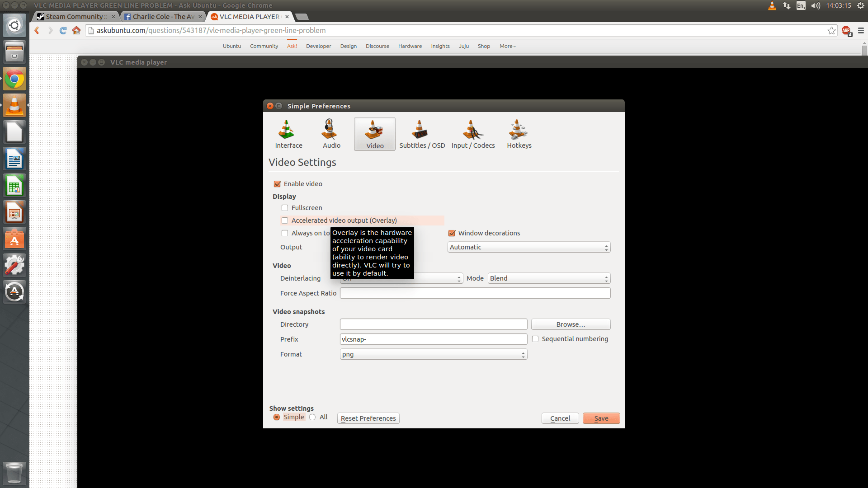Click the snapshot Directory field

434,324
